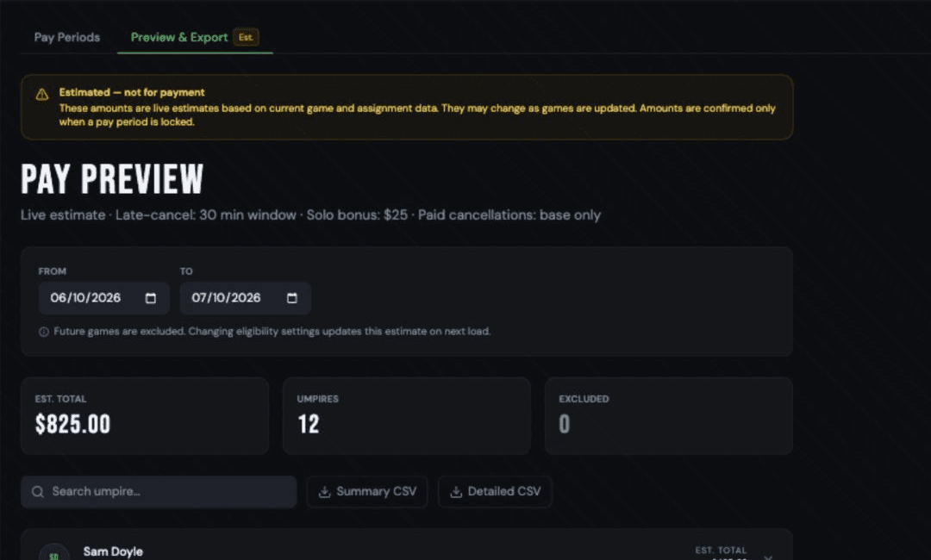Screen dimensions: 931x560
Task: Download the Summary CSV
Action: point(367,492)
